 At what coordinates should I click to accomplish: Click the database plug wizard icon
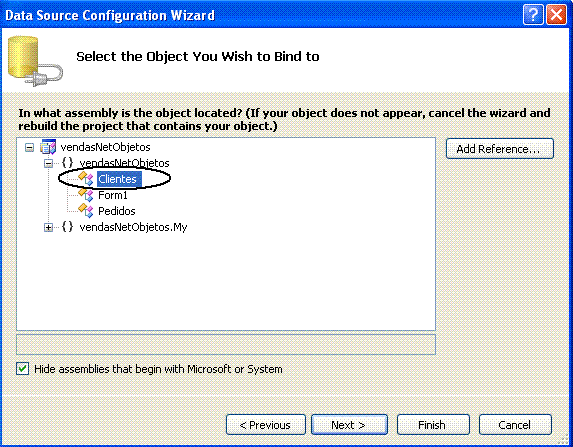pos(35,61)
